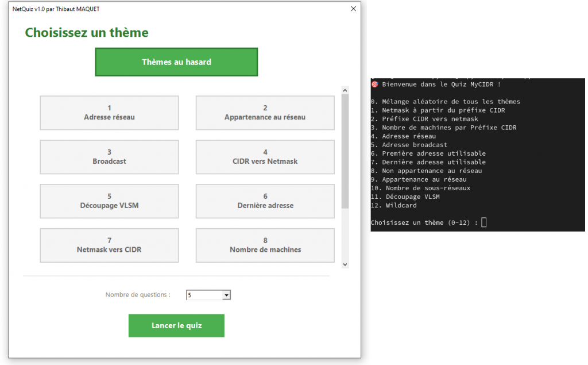Select the Dernière adresse theme
The width and height of the screenshot is (588, 365).
coord(265,201)
